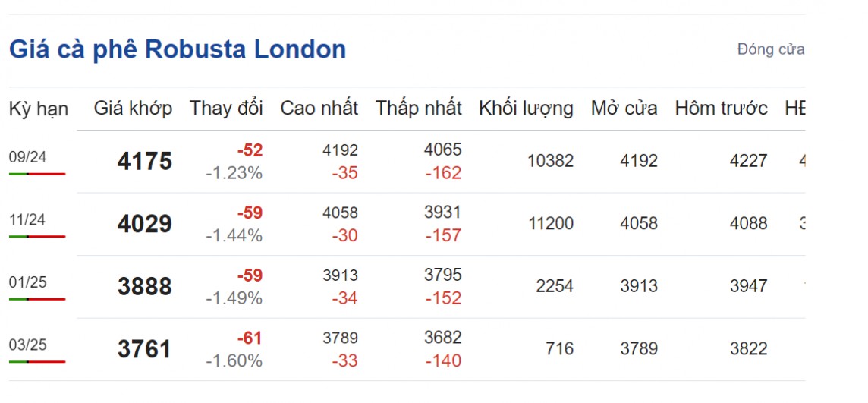The image size is (868, 403).
Task: Open the 09/24 contract term
Action: coord(28,157)
